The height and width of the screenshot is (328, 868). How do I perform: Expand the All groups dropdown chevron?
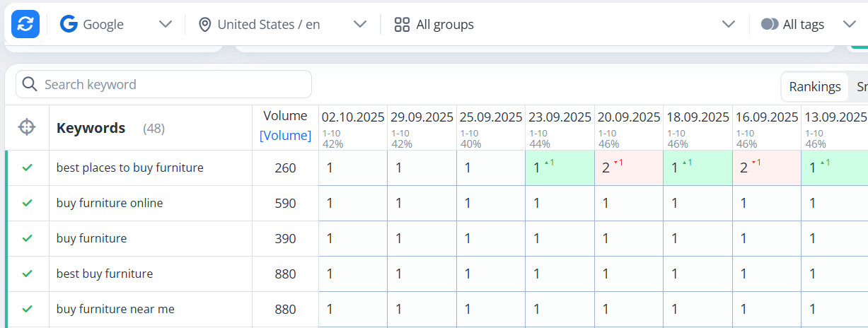(729, 24)
